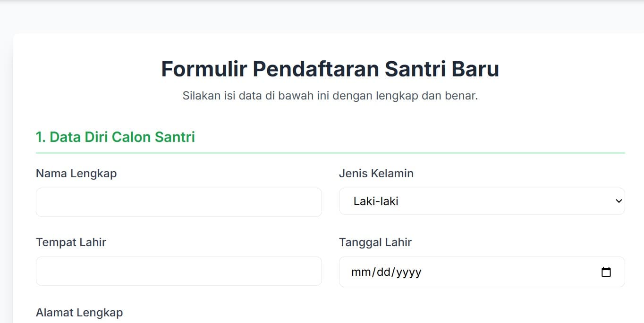Click the Nama Lengkap field label
Viewport: 644px width, 323px height.
[x=76, y=173]
